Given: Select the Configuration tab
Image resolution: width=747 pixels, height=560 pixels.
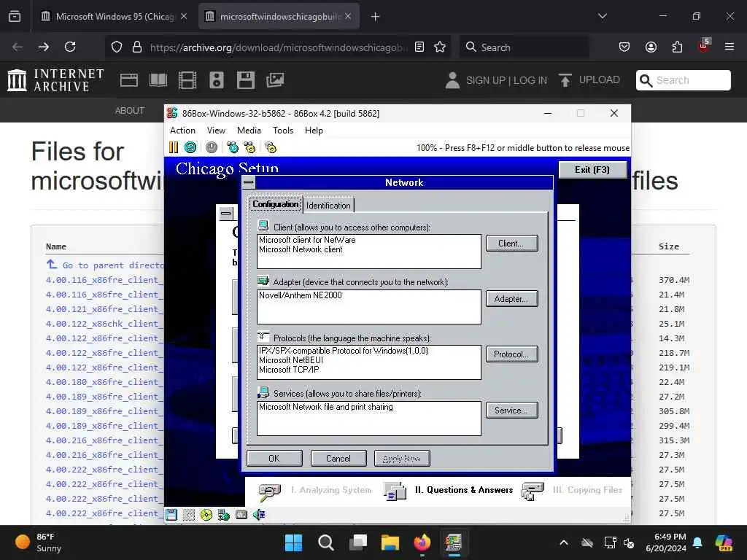Looking at the screenshot, I should [275, 204].
